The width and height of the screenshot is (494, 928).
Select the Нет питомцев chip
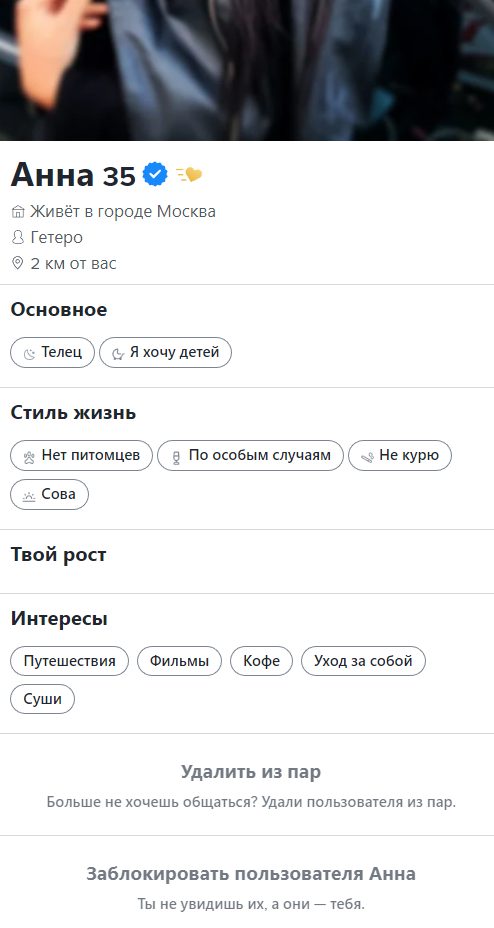[81, 456]
